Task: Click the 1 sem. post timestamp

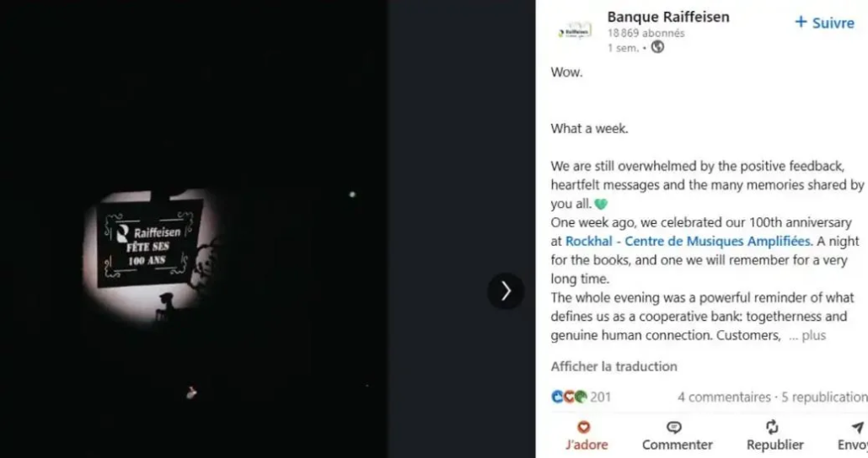Action: (622, 49)
